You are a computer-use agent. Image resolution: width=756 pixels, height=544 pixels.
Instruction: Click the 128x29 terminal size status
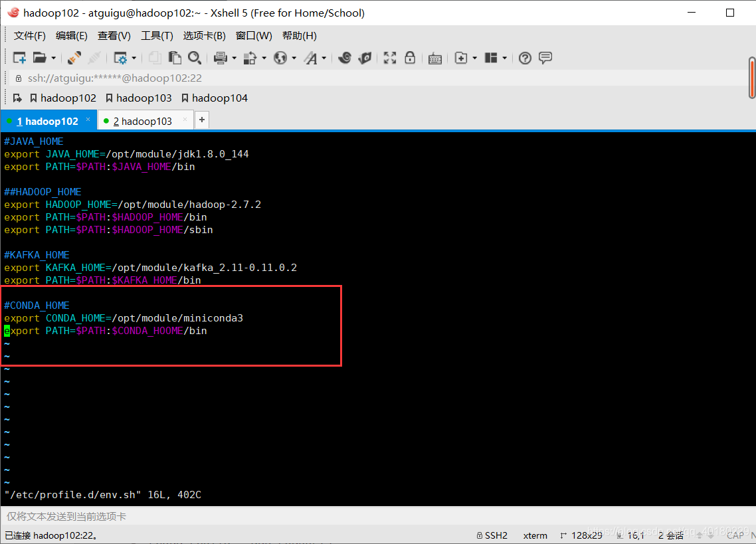coord(581,535)
